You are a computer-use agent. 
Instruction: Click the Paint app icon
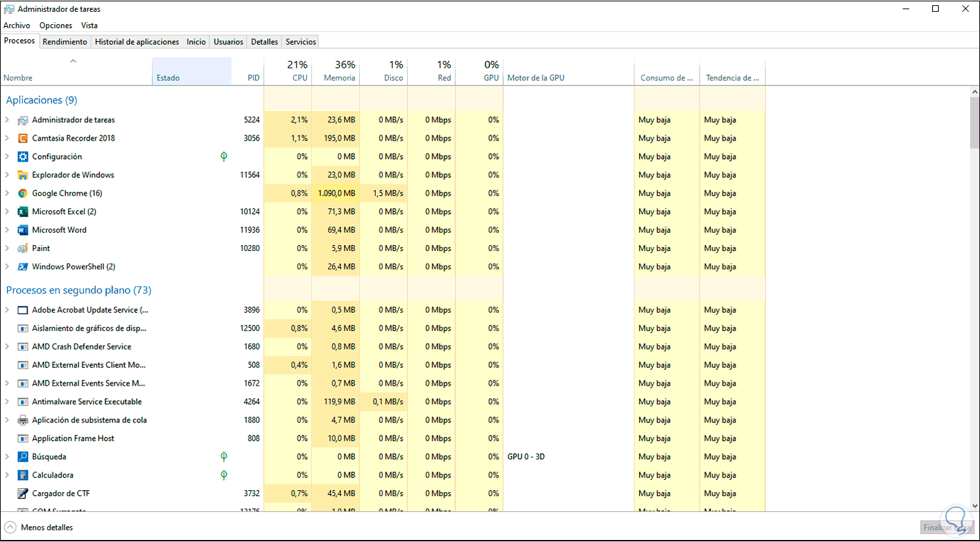click(x=23, y=249)
